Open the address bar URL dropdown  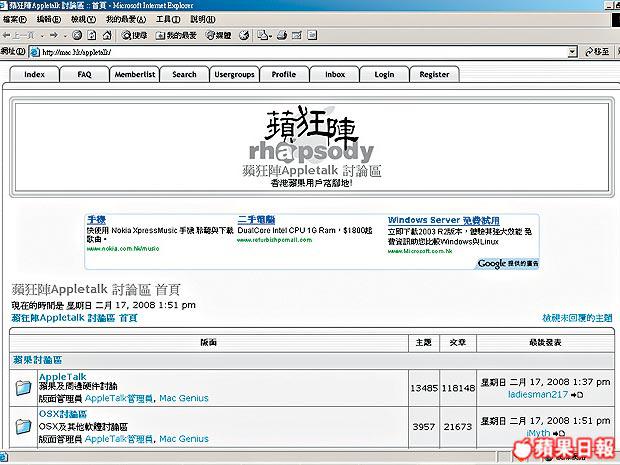[x=572, y=52]
